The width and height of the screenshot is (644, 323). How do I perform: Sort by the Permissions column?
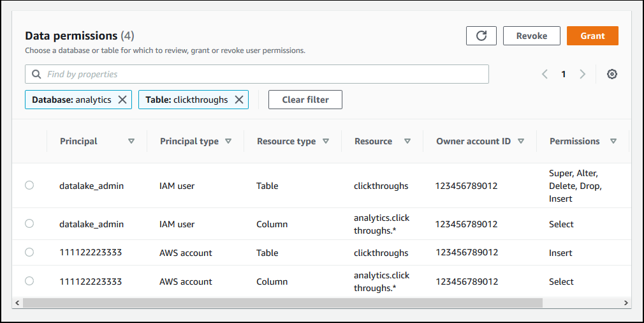click(613, 141)
